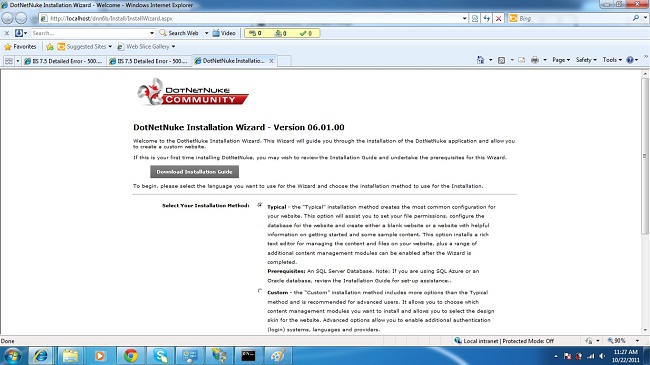Click the Home icon in command bar
The width and height of the screenshot is (650, 365).
pos(480,60)
